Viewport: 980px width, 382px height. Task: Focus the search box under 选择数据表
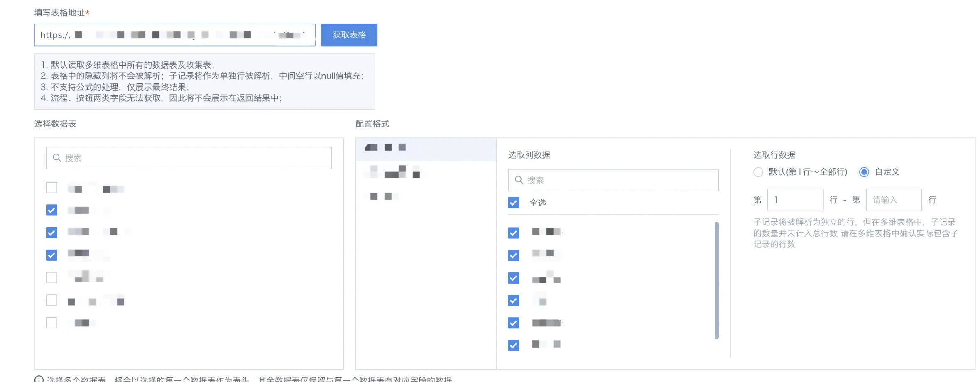click(189, 158)
